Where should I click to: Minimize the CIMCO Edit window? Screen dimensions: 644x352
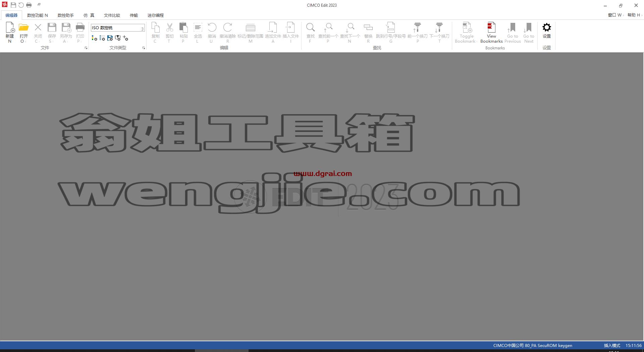pyautogui.click(x=605, y=5)
